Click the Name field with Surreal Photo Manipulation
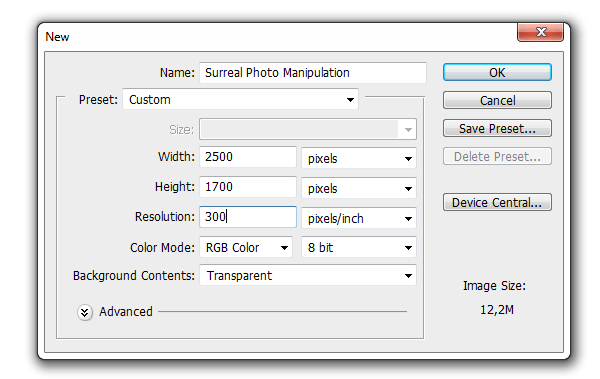Viewport: 600px width, 379px height. coord(313,72)
